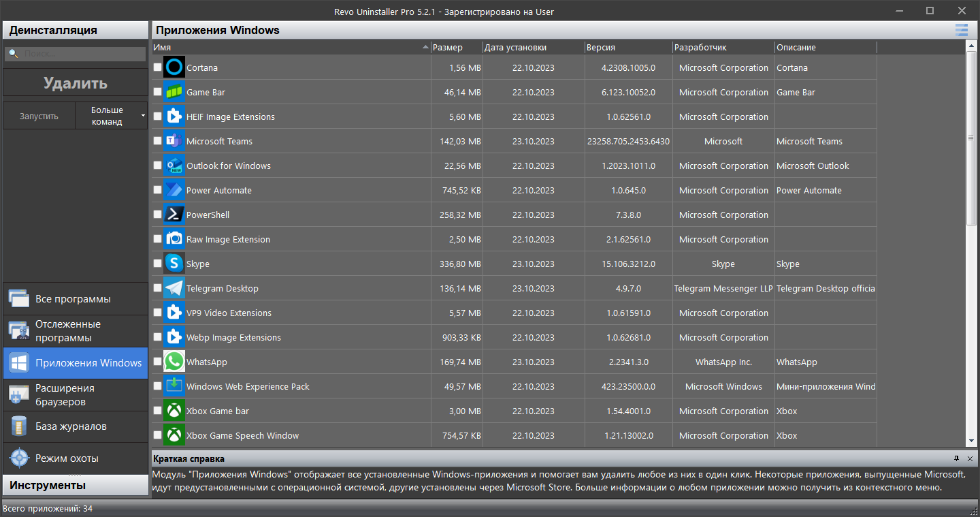Click the Xbox Game Speech Window name

coord(242,435)
